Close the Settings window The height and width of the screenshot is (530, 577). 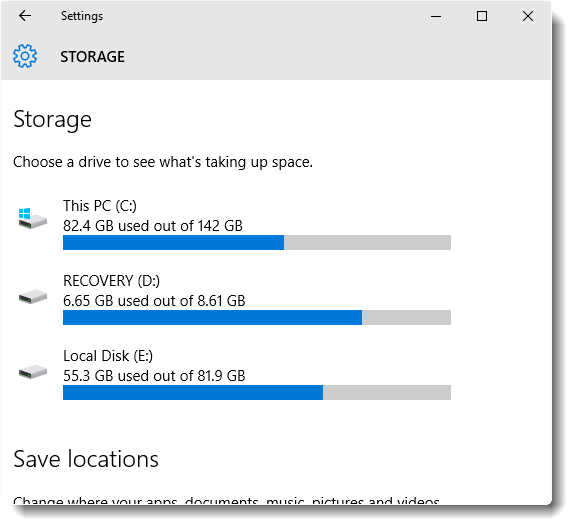(x=528, y=16)
